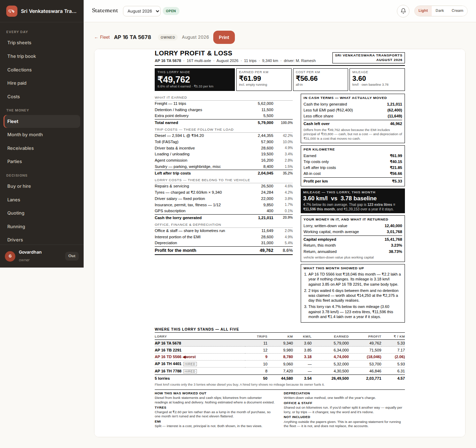The image size is (476, 448).
Task: Switch theme to Dark
Action: click(440, 11)
